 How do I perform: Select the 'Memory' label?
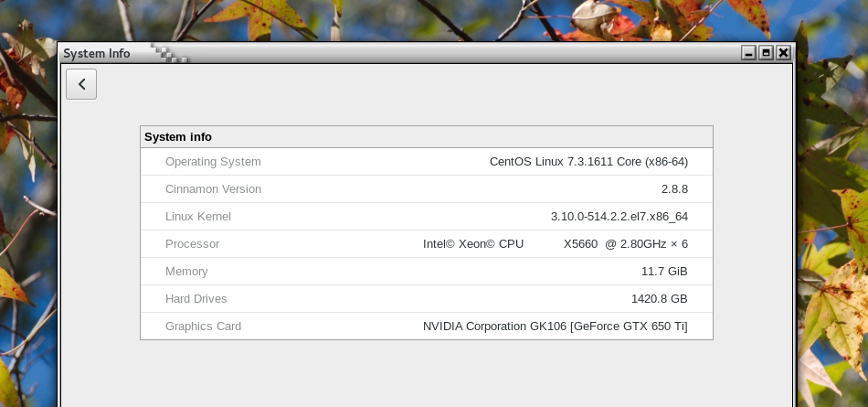click(186, 272)
